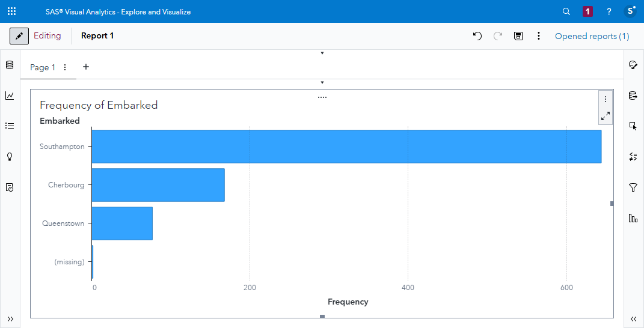
Task: Open the help question mark icon
Action: click(609, 11)
